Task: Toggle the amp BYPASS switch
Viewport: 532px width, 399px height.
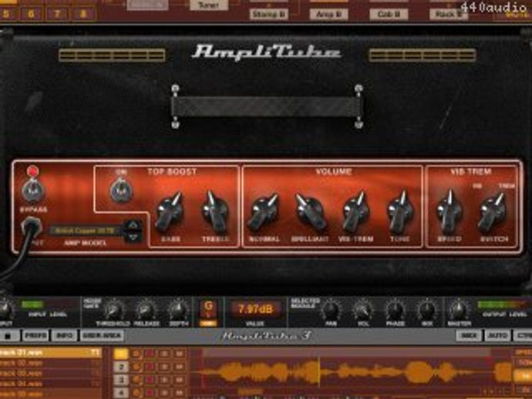Action: tap(32, 190)
